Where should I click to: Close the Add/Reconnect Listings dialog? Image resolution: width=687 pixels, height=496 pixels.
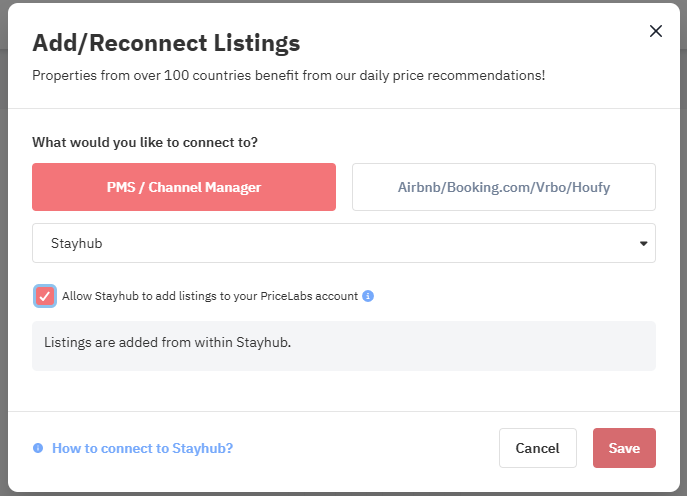[655, 31]
